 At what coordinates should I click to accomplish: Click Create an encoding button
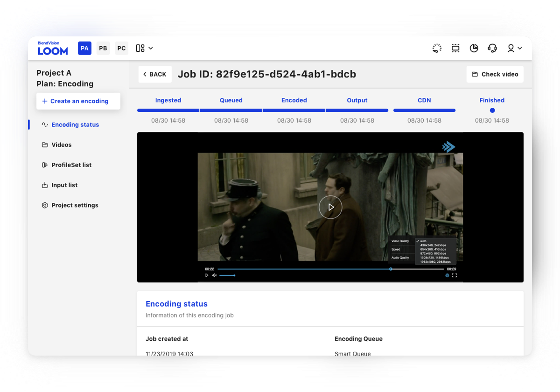(x=78, y=101)
